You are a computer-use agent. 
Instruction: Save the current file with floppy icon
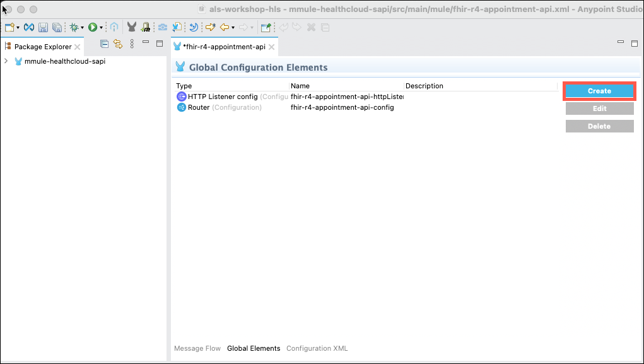[x=43, y=28]
